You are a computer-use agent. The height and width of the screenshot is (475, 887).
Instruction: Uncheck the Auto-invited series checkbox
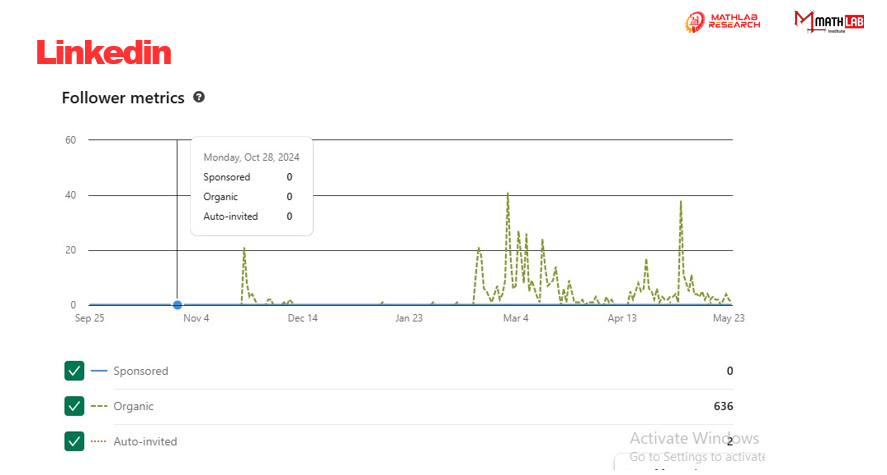tap(74, 441)
